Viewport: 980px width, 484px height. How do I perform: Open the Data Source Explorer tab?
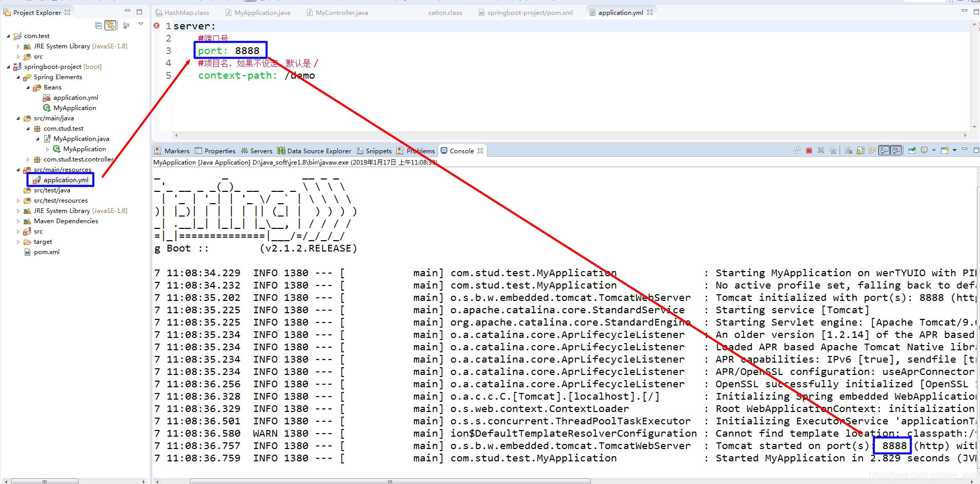click(314, 151)
